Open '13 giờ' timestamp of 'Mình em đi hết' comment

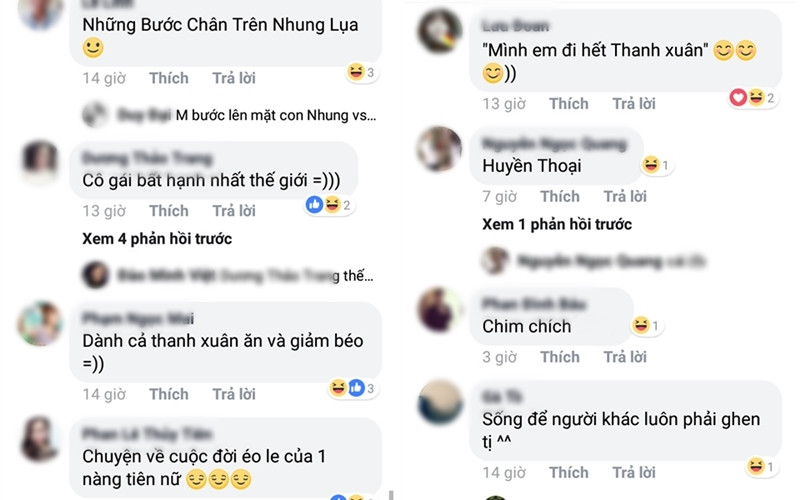click(x=504, y=104)
